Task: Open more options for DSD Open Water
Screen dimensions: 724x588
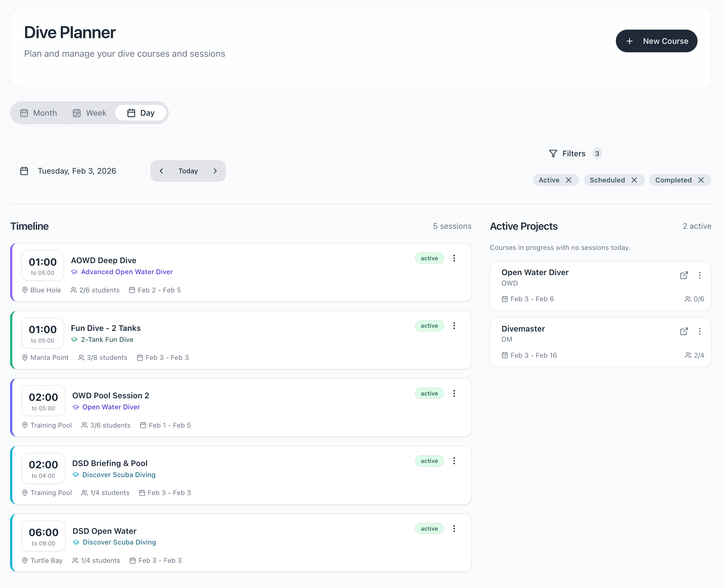Action: 454,528
